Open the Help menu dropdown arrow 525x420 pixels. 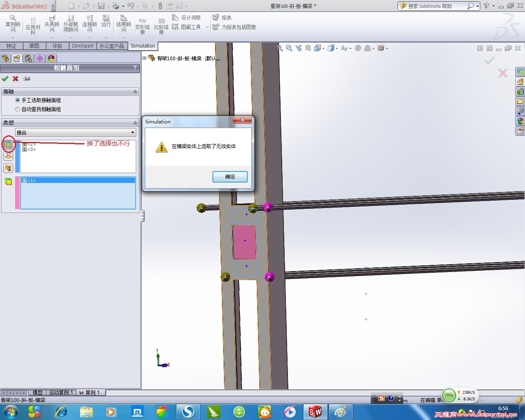click(x=493, y=6)
